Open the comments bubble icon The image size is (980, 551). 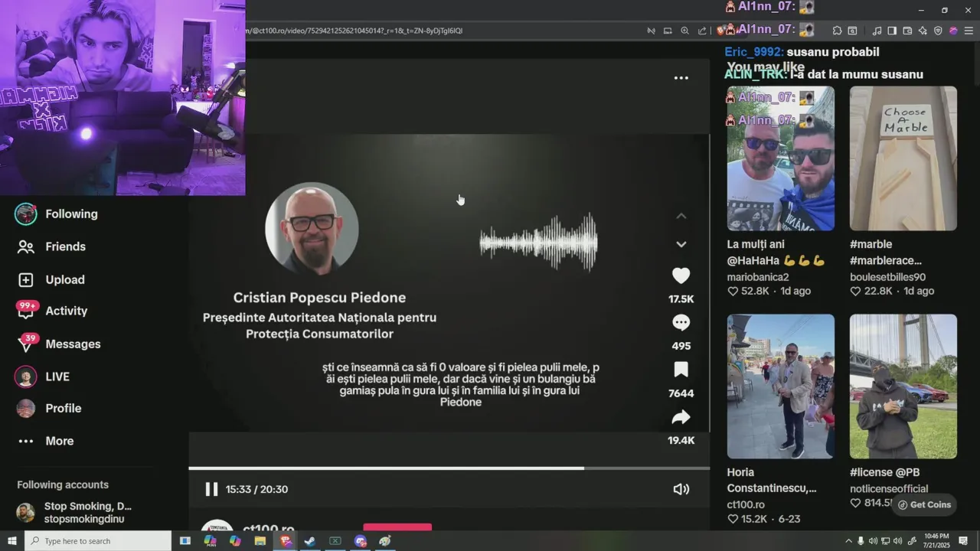point(681,323)
